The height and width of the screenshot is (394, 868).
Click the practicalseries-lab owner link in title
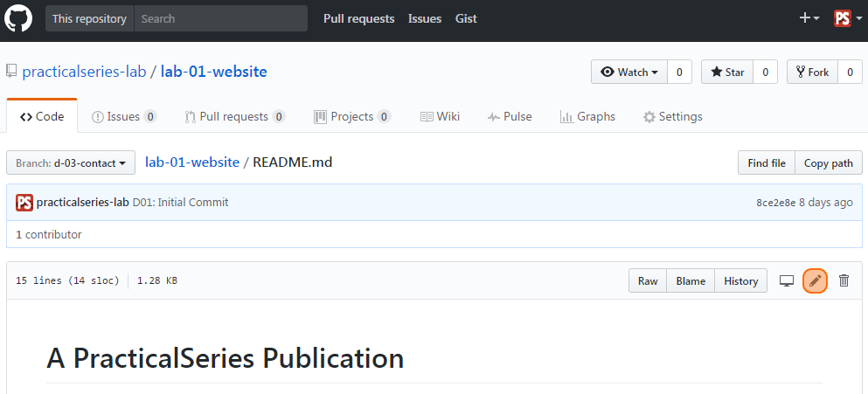pyautogui.click(x=84, y=72)
